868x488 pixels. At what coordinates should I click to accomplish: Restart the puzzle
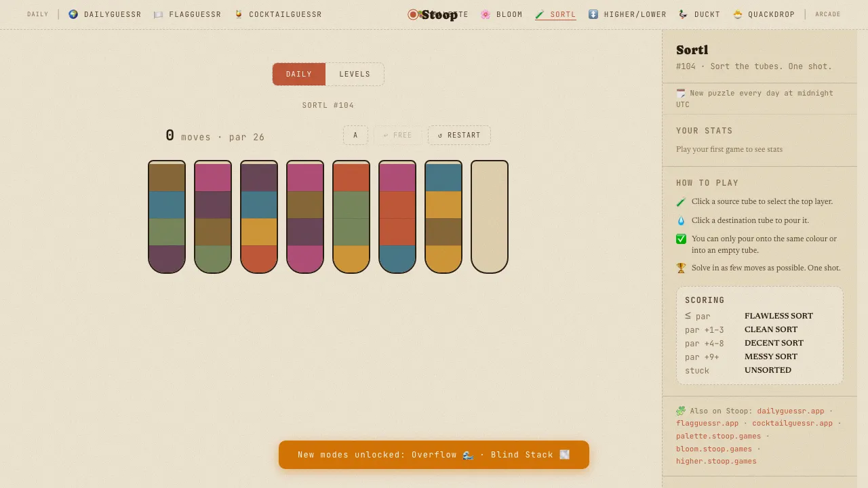pos(459,135)
